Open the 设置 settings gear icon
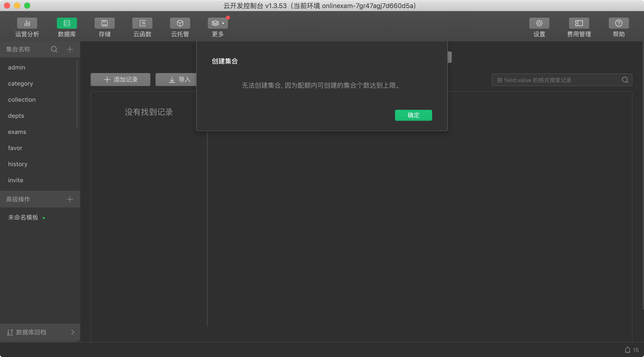644x357 pixels. coord(539,23)
